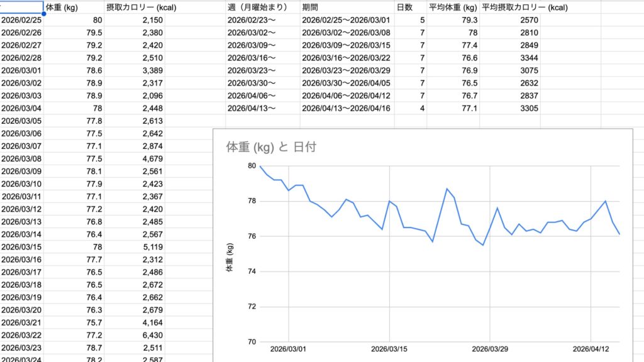The image size is (644, 362).
Task: Click average weight 77.4
Action: [x=453, y=45]
